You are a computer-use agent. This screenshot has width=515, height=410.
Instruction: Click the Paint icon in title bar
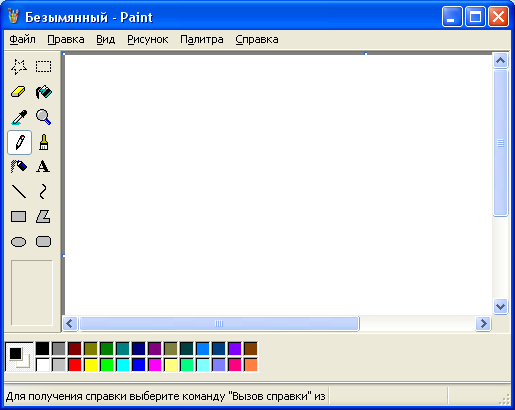click(x=14, y=17)
